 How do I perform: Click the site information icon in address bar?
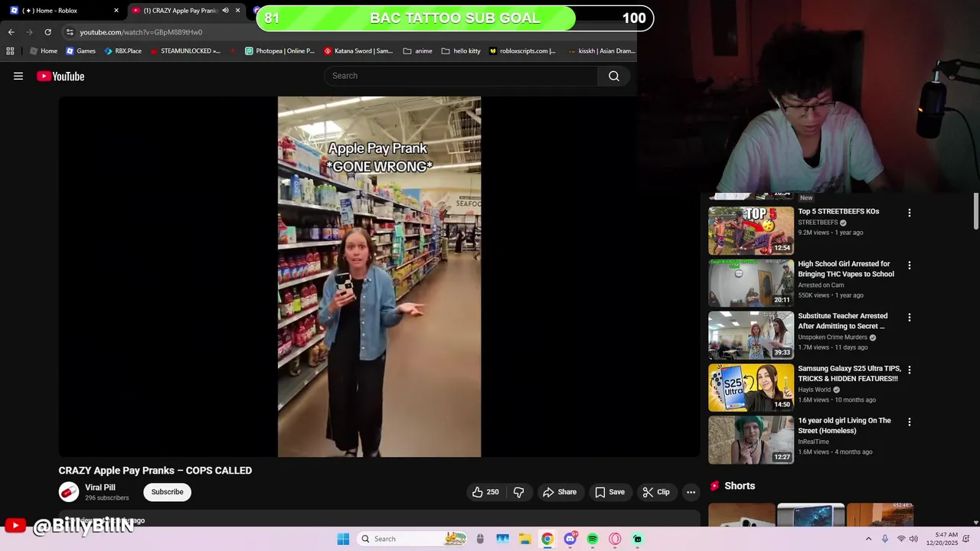pyautogui.click(x=70, y=32)
